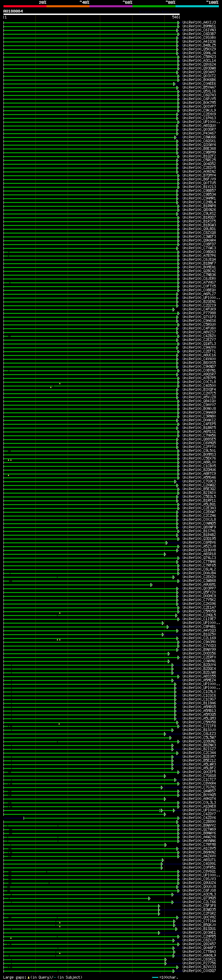
Task: Select hit label UniRef100_C6LEZ3
Action: coord(199,734)
